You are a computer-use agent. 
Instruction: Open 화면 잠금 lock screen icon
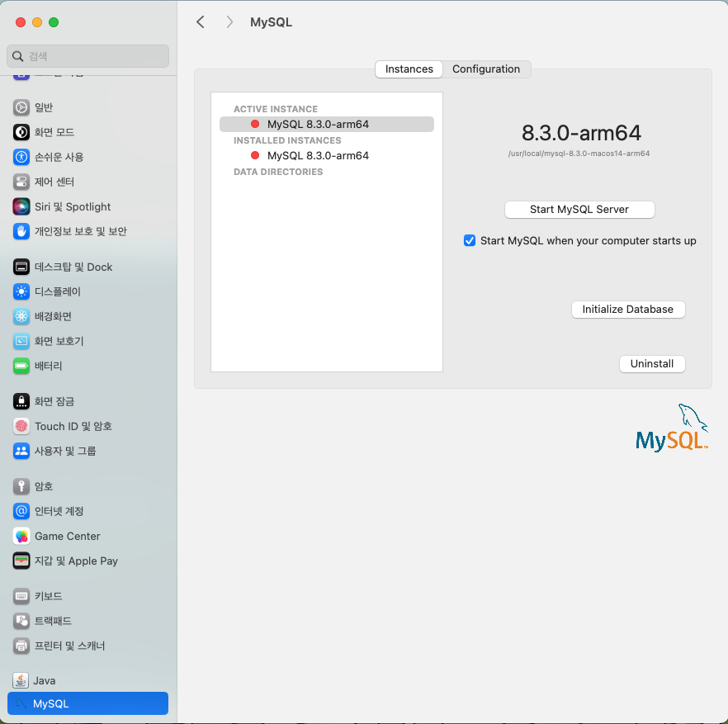pyautogui.click(x=21, y=401)
